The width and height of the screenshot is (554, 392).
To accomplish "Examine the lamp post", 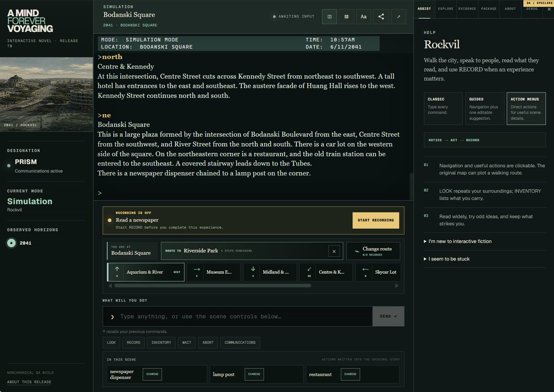I will (254, 374).
